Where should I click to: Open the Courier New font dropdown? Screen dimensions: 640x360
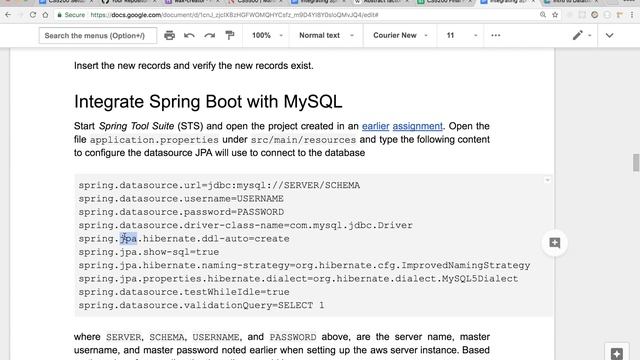point(400,36)
